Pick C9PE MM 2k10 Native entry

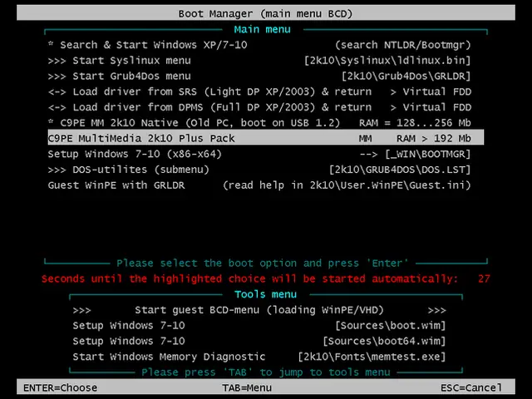266,123
